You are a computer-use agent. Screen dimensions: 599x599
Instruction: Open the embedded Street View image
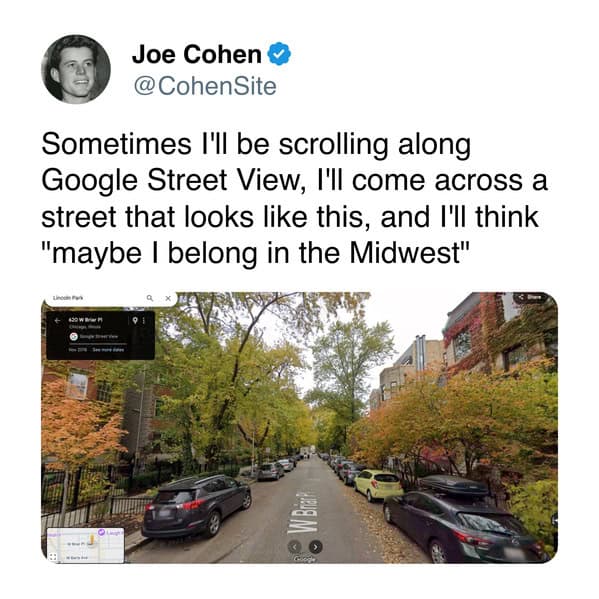click(x=300, y=427)
